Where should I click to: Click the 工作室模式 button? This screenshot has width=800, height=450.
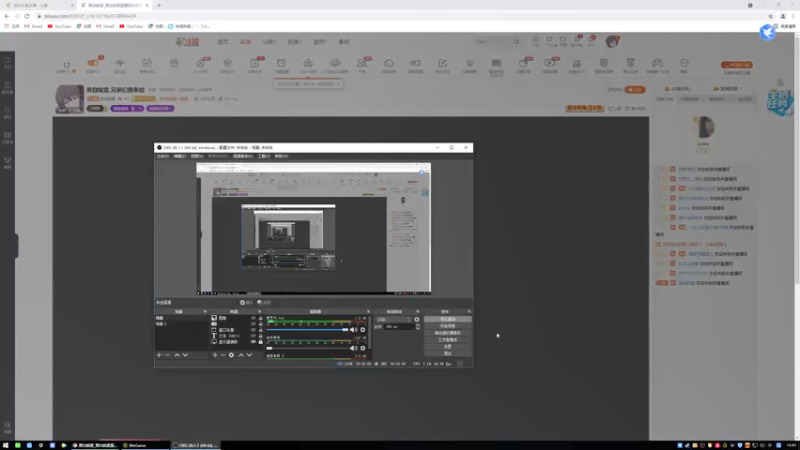pos(447,340)
